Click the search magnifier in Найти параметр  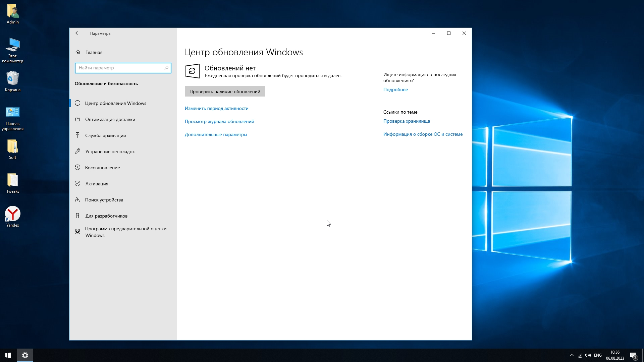166,68
